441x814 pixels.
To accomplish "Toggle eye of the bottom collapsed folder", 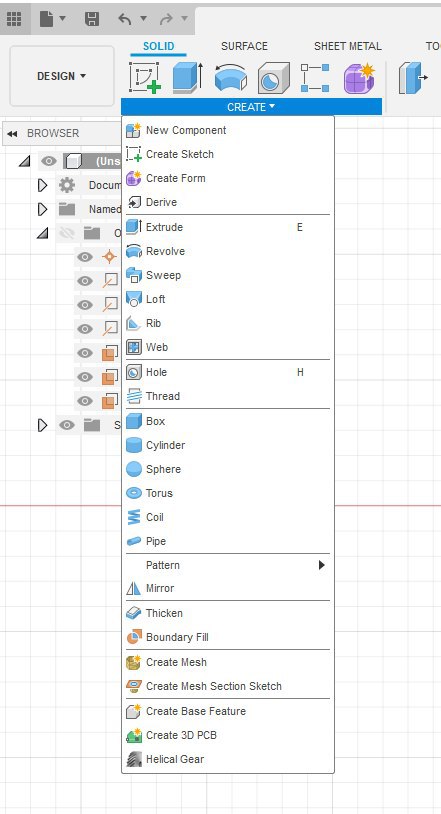I will pos(66,425).
